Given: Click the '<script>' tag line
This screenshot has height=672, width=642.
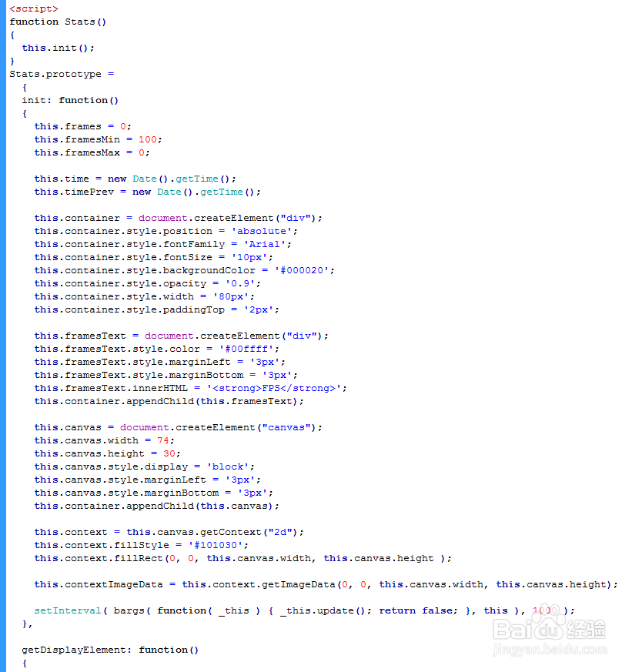Looking at the screenshot, I should click(x=34, y=8).
